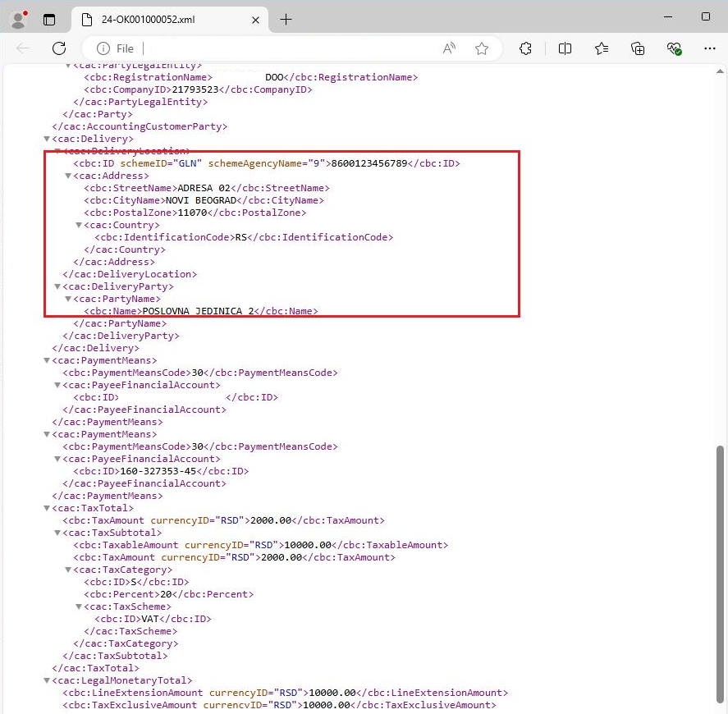Collapse the cac:Delivery node
Viewport: 728px width, 714px height.
[47, 139]
